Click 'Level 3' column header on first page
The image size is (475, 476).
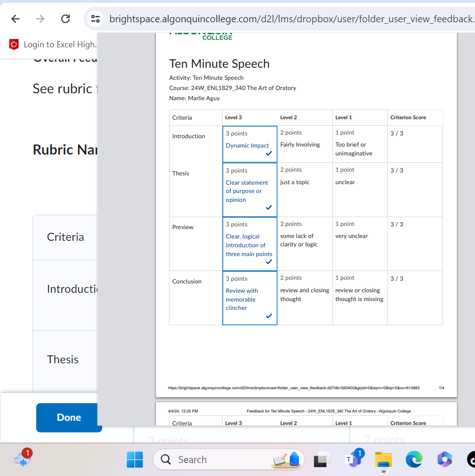(234, 117)
